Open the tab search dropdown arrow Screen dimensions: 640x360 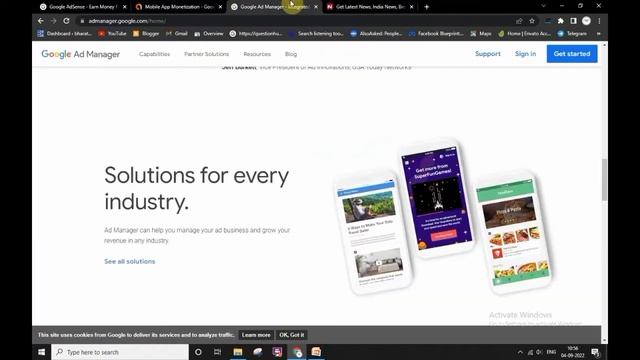[543, 6]
